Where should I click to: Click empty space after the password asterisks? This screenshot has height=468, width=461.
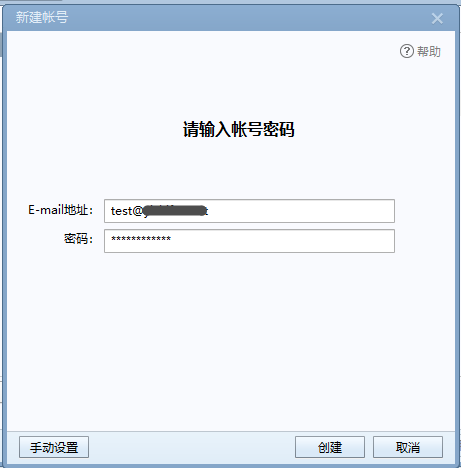click(283, 241)
